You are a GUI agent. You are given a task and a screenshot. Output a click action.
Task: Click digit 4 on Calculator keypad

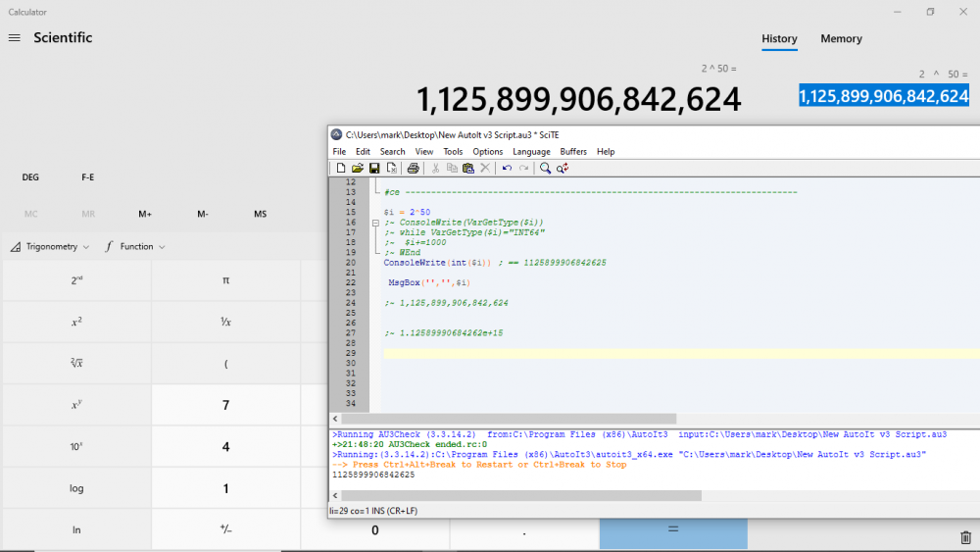225,446
